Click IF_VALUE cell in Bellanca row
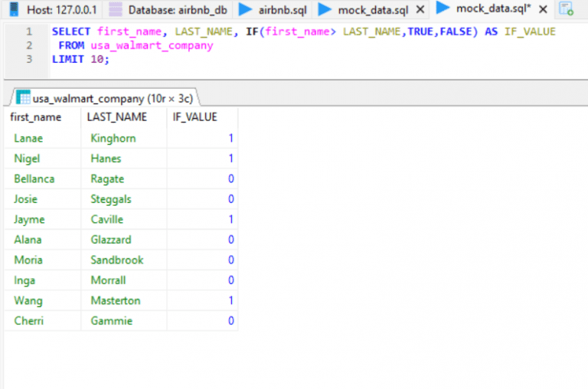Image resolution: width=588 pixels, height=389 pixels. tap(202, 178)
